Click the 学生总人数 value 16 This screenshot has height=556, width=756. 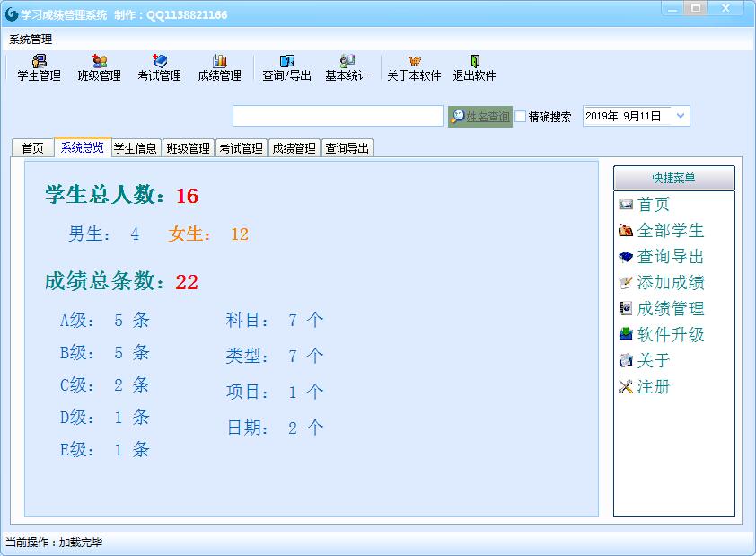[x=187, y=196]
